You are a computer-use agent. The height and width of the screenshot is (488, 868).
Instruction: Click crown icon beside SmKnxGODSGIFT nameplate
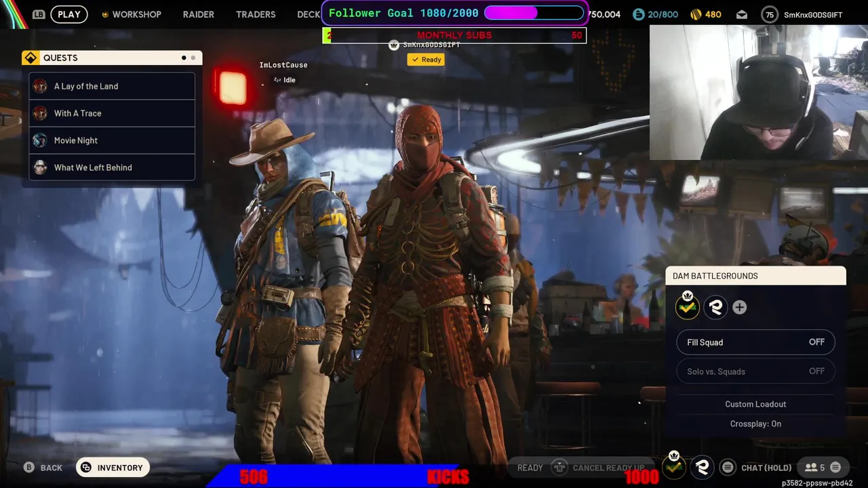(394, 45)
